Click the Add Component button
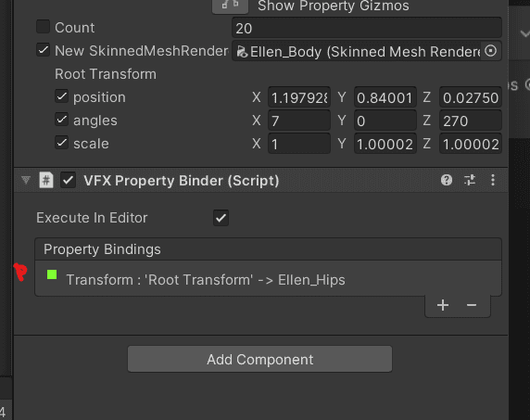Image resolution: width=530 pixels, height=420 pixels. tap(260, 359)
